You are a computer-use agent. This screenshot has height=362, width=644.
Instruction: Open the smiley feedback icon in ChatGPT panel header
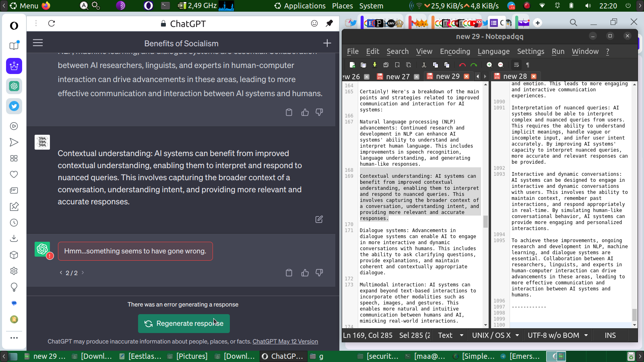pyautogui.click(x=314, y=23)
